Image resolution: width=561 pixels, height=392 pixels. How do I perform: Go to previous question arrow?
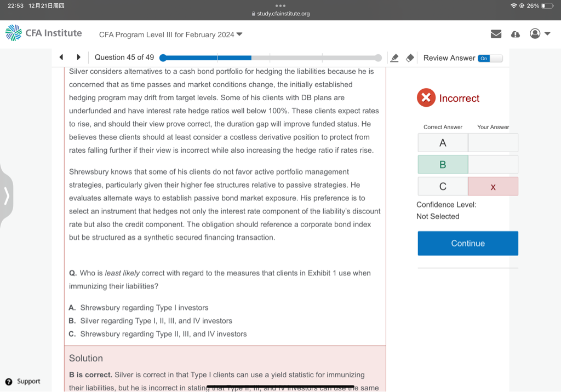click(x=61, y=57)
